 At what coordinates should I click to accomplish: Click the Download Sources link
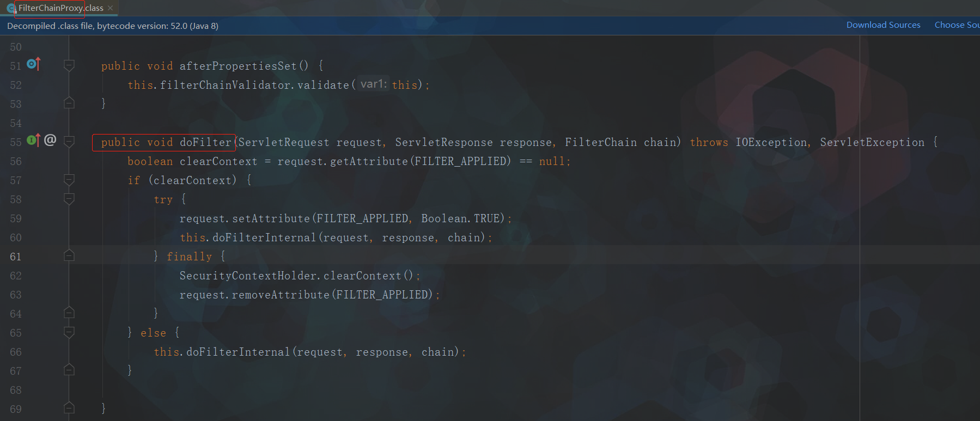point(883,25)
